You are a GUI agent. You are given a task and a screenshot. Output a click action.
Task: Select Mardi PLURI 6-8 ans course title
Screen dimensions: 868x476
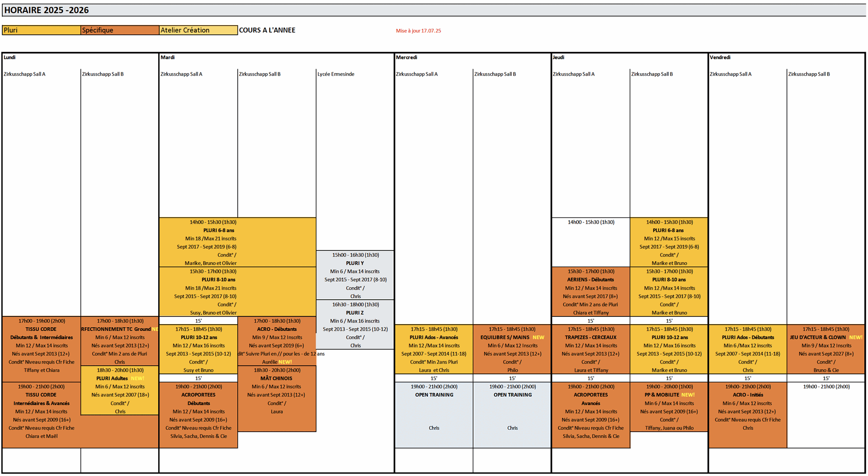tap(219, 231)
